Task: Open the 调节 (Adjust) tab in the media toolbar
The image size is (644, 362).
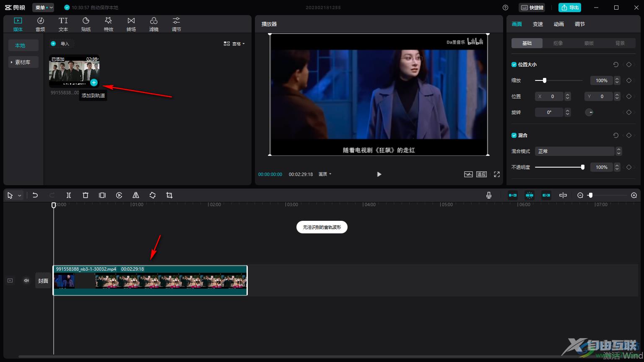Action: [176, 24]
